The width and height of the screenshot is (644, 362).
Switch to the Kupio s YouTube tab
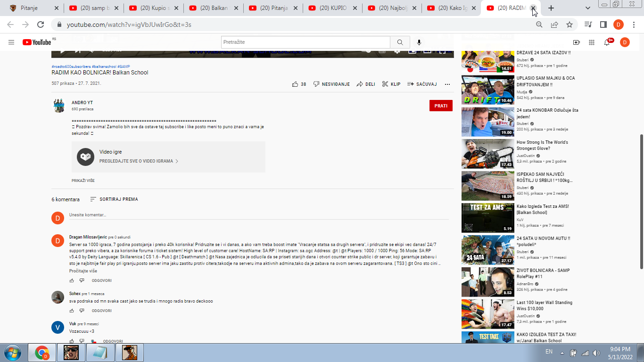[153, 8]
